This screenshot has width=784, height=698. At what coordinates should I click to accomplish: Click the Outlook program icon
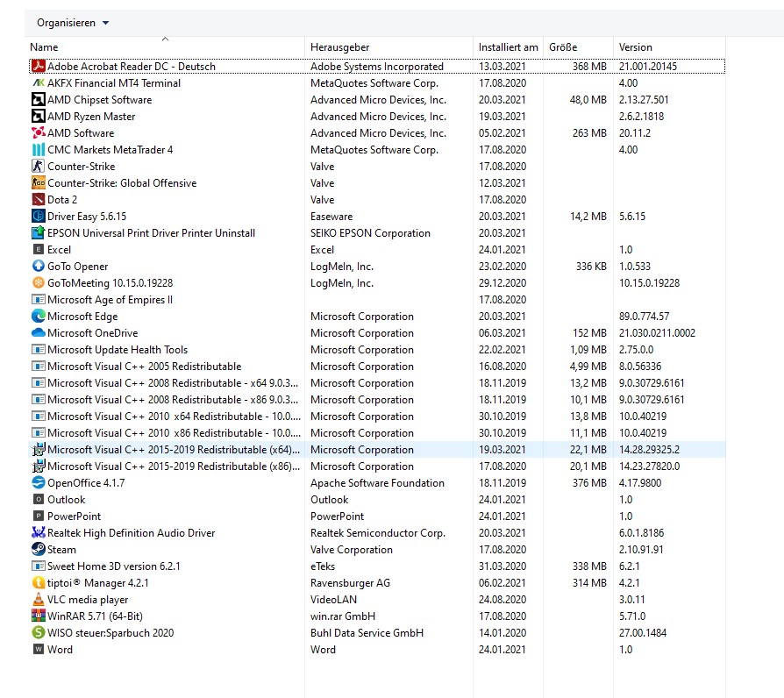[38, 500]
